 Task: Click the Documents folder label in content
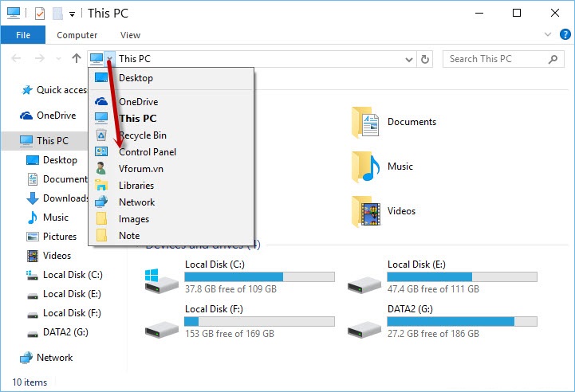coord(412,122)
